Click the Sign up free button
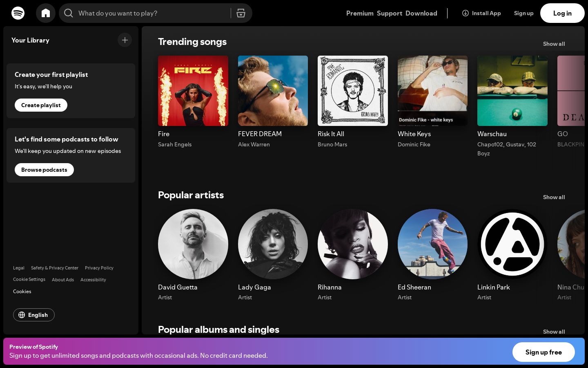Viewport: 588px width, 368px height. pyautogui.click(x=543, y=352)
